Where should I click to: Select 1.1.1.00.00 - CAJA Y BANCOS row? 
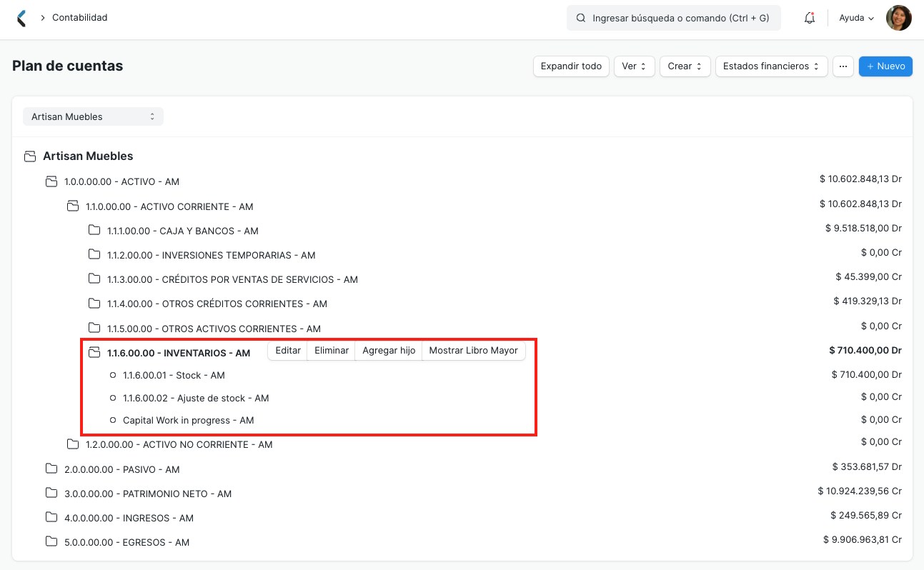[183, 231]
